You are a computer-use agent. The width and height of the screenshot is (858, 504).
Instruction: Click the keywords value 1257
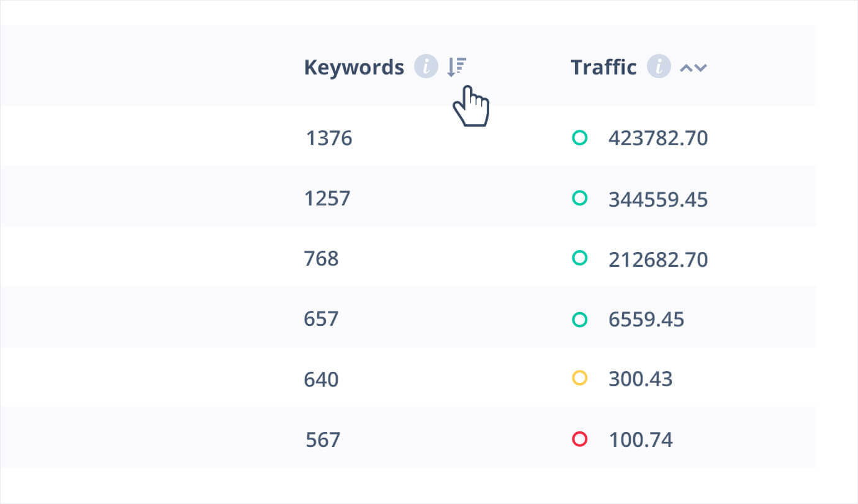[x=327, y=199]
